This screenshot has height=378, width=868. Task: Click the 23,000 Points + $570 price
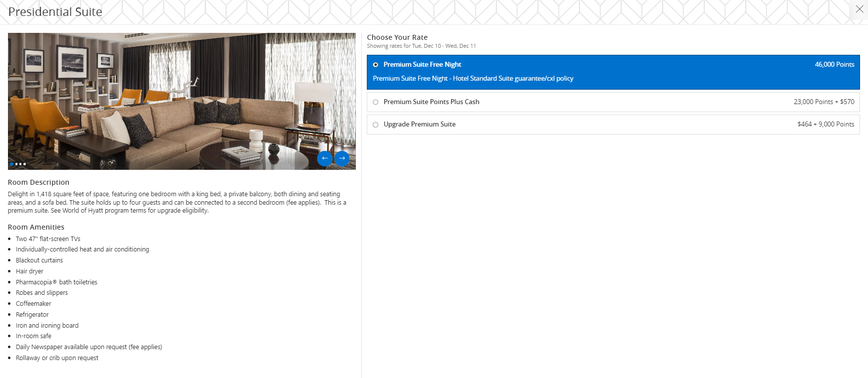(x=824, y=102)
